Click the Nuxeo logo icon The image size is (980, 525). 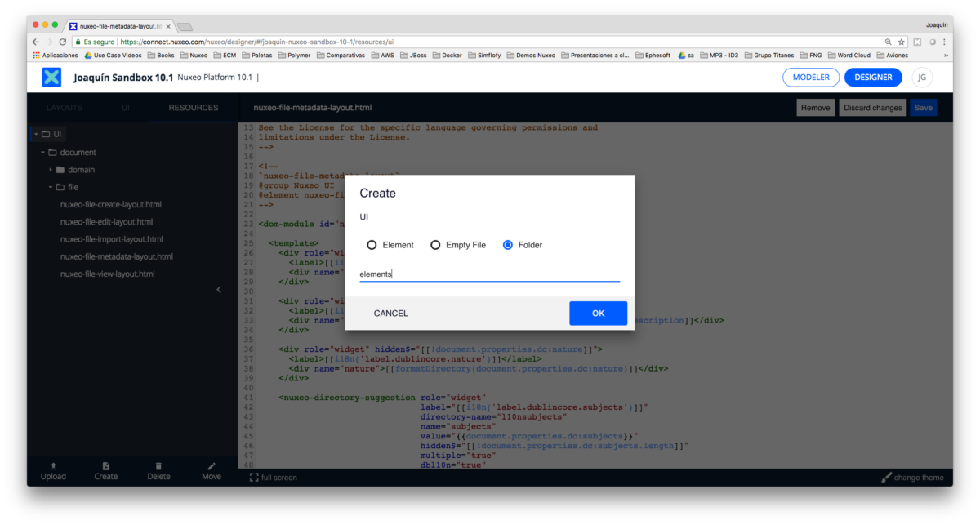[52, 77]
